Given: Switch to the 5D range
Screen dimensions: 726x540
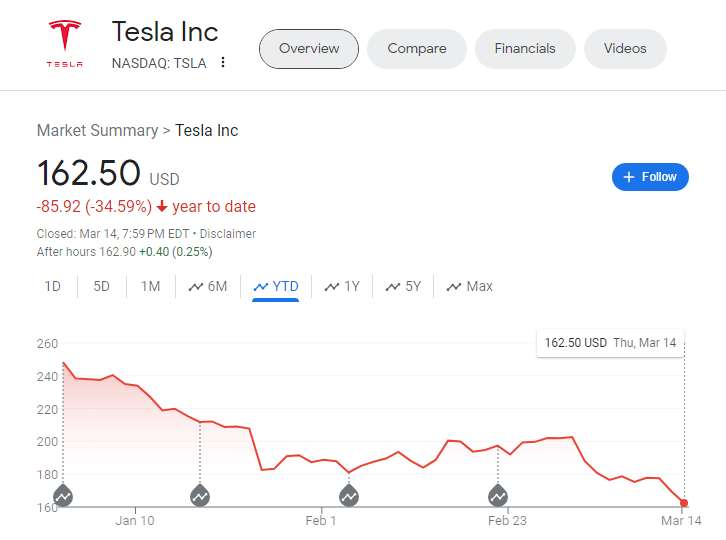Looking at the screenshot, I should tap(102, 286).
